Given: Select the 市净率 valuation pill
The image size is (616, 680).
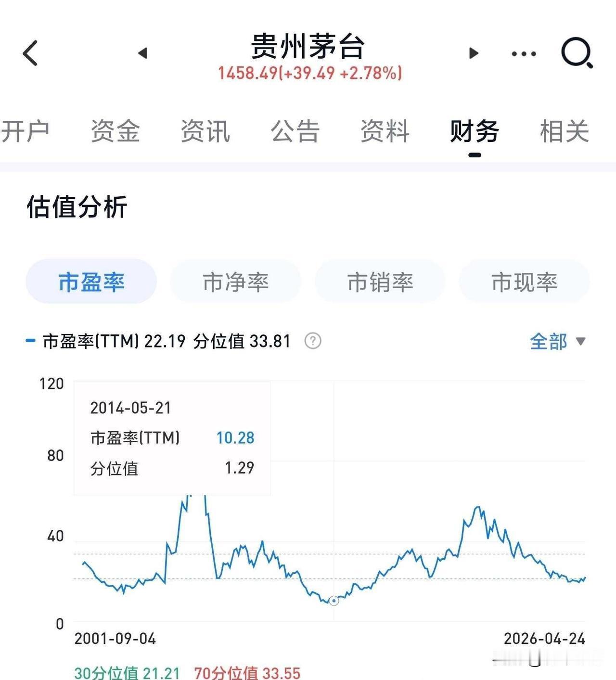Looking at the screenshot, I should coord(236,282).
